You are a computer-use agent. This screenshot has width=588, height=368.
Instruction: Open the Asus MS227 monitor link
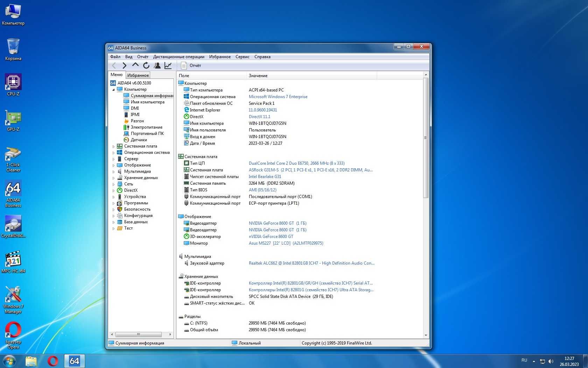point(286,243)
